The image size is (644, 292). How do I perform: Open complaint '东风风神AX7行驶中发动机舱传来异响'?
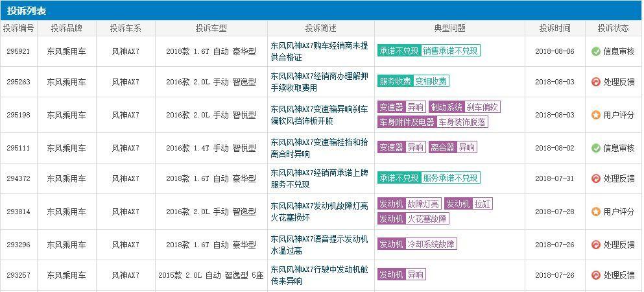(x=319, y=275)
